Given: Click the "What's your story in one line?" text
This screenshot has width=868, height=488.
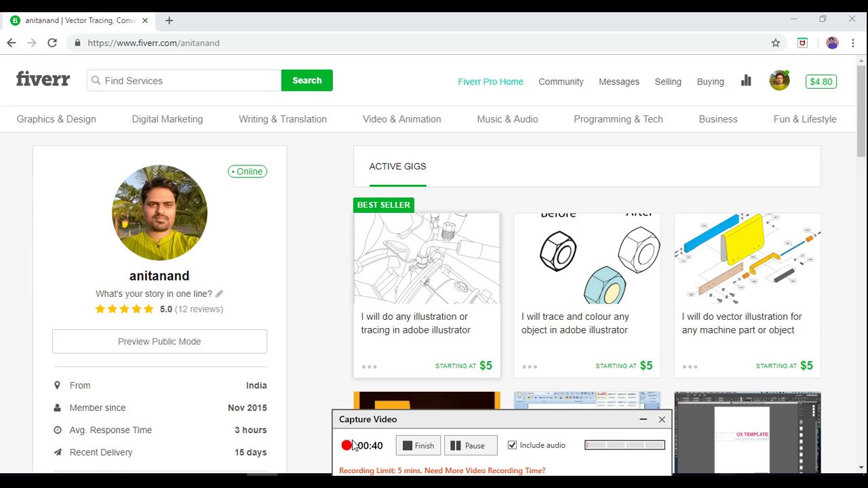Looking at the screenshot, I should click(154, 293).
